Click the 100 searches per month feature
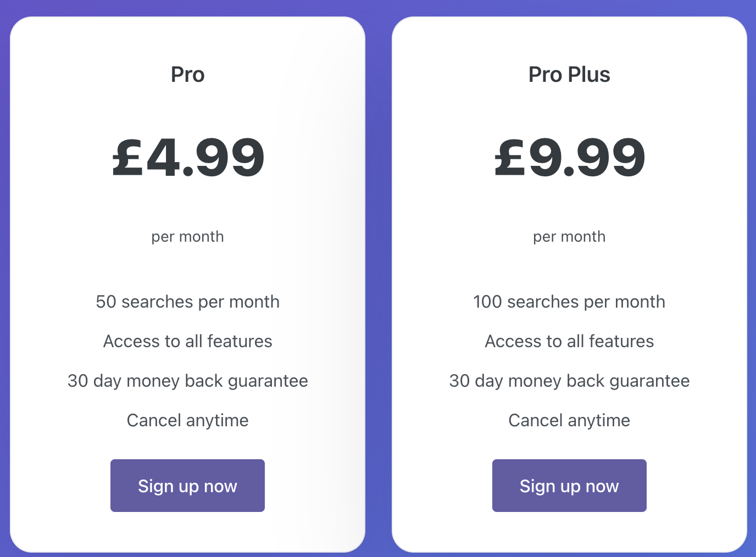The image size is (756, 557). click(x=569, y=302)
